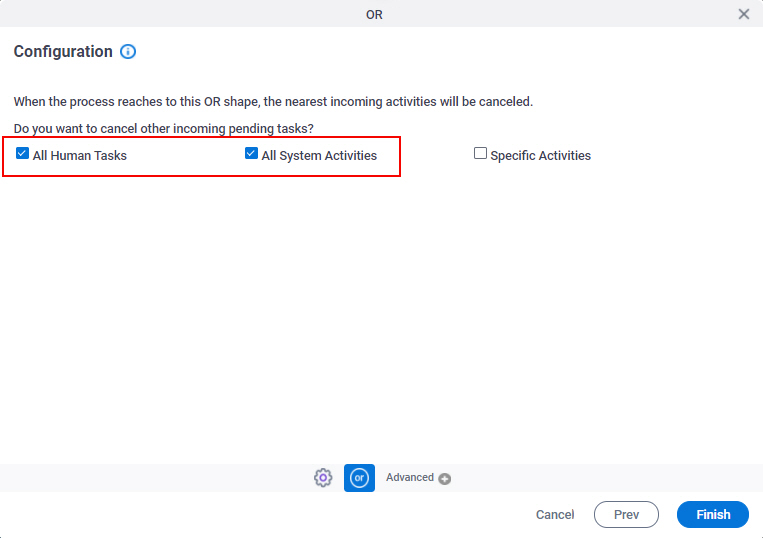Uncheck the All System Activities checkbox
Screen dimensions: 763x538
[251, 153]
